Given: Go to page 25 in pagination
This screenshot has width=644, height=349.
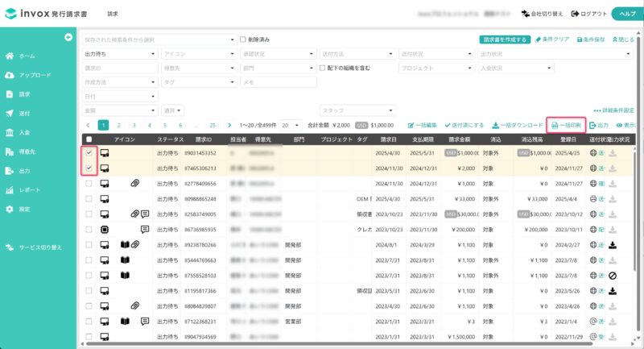Looking at the screenshot, I should click(x=213, y=126).
